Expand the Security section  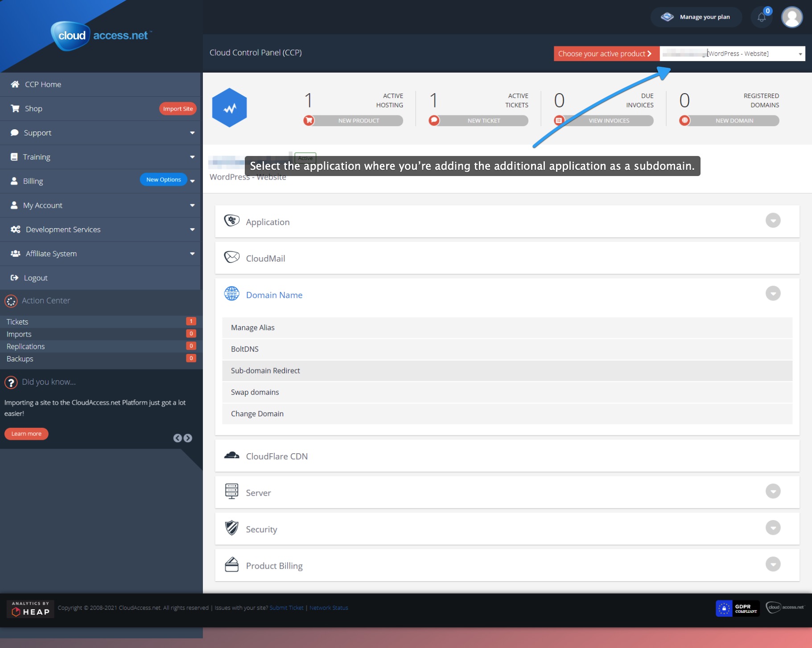(773, 528)
